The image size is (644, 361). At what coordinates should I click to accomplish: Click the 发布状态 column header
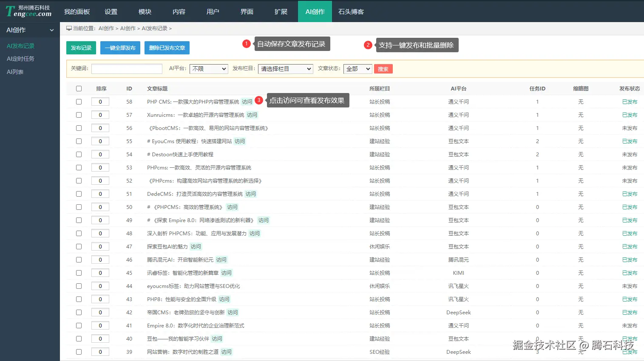(630, 89)
